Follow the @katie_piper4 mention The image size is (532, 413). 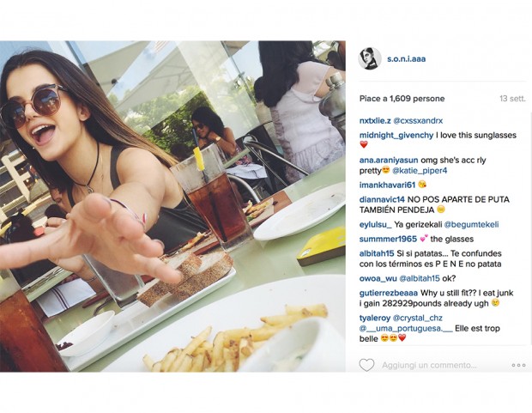tap(420, 171)
